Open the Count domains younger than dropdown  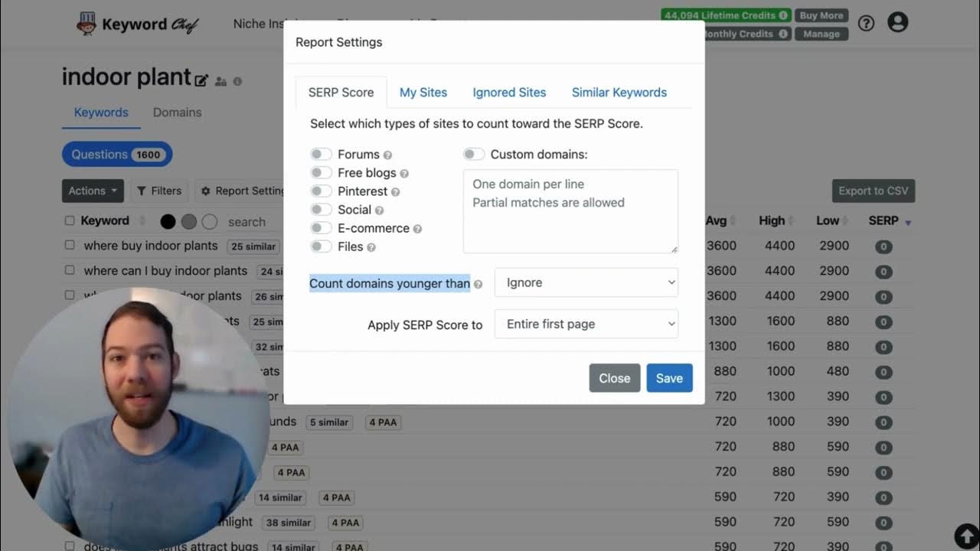(x=586, y=282)
